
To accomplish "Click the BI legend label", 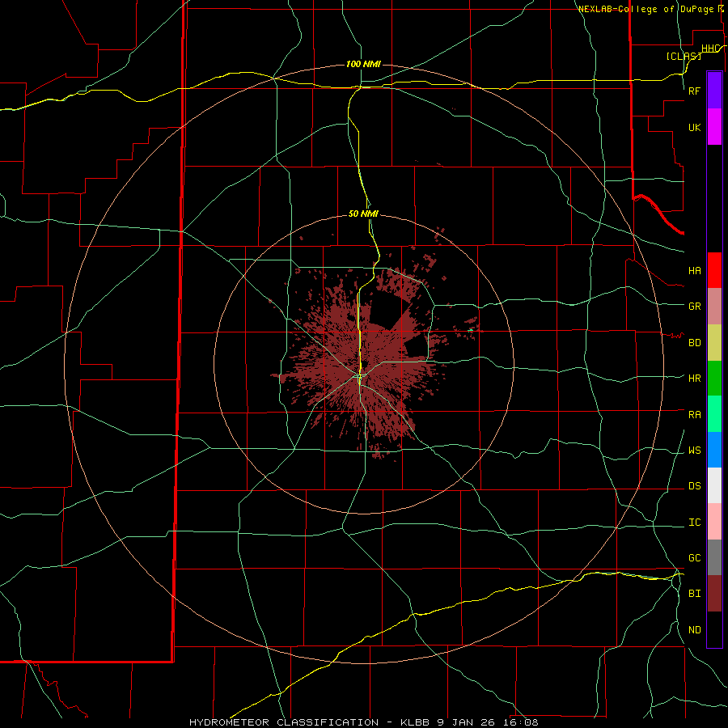I will [694, 594].
